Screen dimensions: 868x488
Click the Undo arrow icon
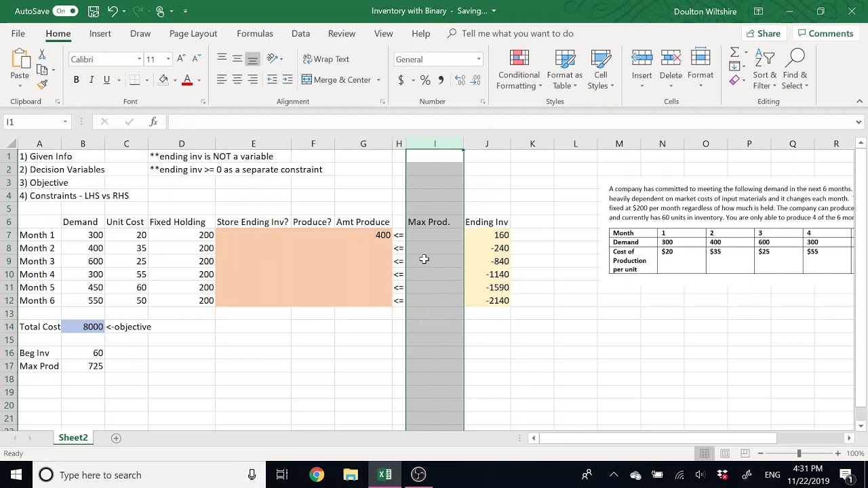pos(113,11)
